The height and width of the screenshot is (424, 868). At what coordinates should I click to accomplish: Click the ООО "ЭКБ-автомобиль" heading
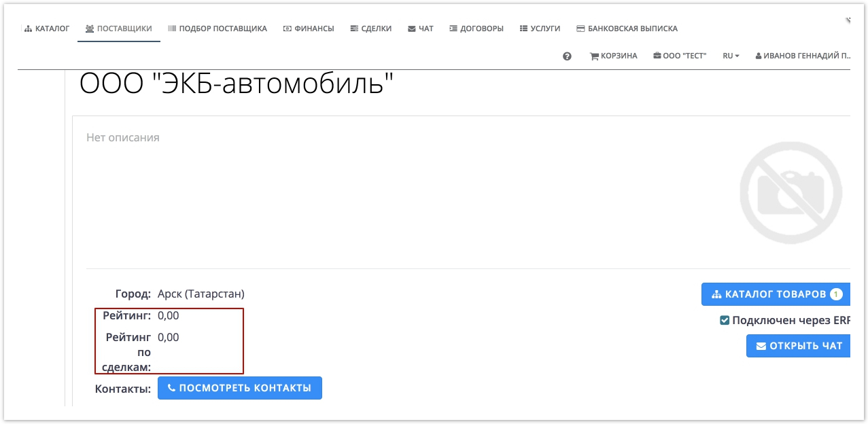pos(237,84)
